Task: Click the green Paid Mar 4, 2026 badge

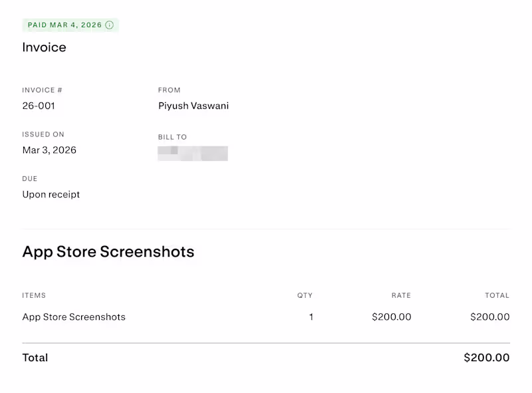Action: tap(64, 25)
